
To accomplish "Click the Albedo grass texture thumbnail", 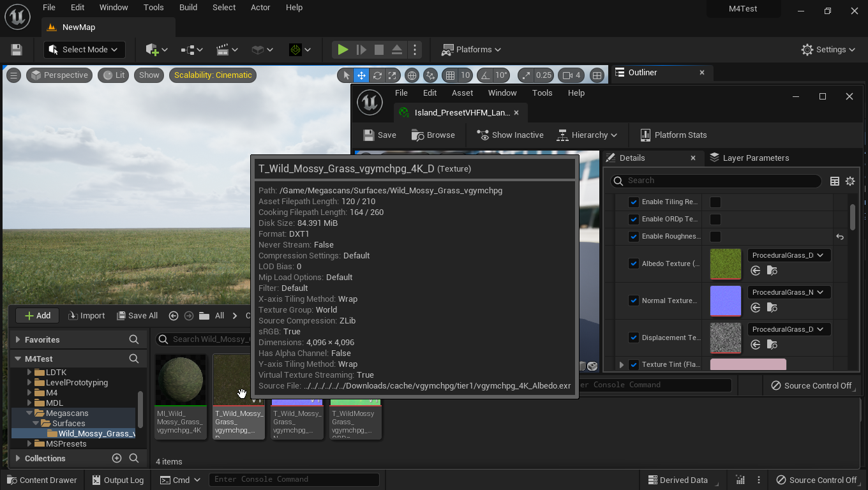I will pyautogui.click(x=726, y=264).
